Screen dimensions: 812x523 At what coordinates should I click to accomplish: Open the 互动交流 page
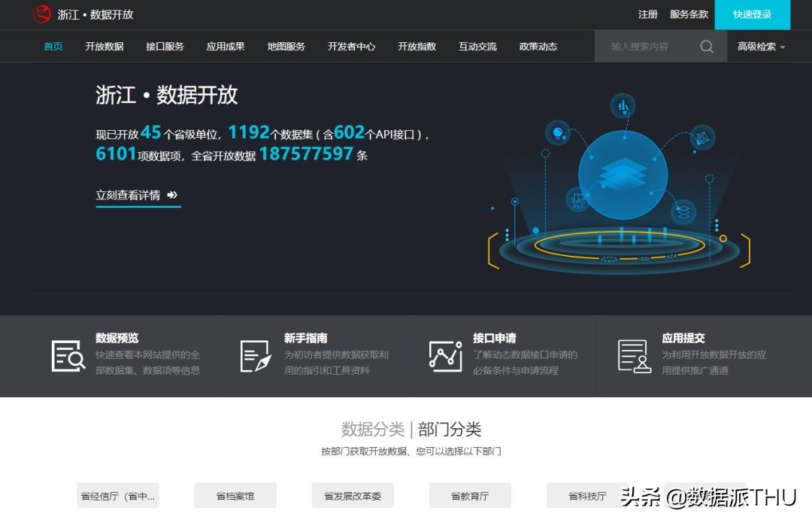477,46
